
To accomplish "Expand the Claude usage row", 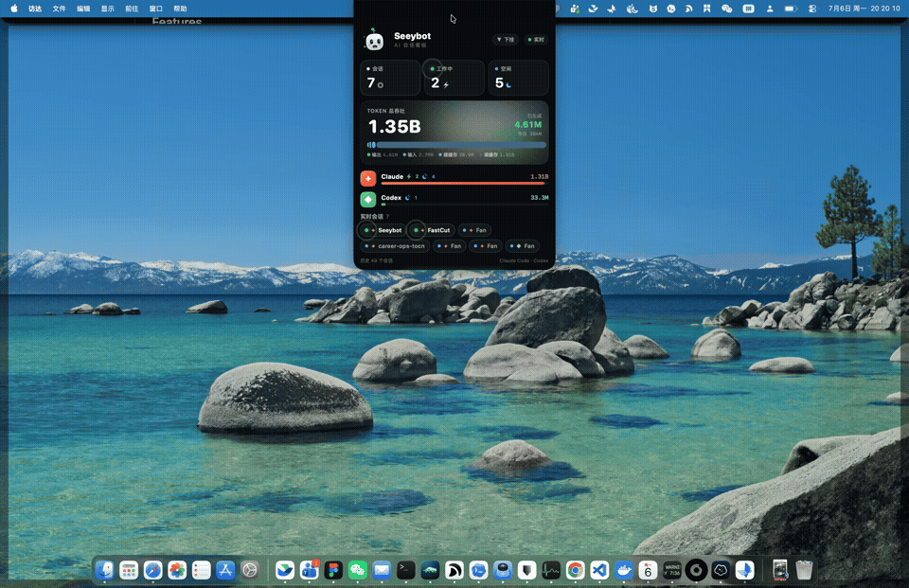I will [x=454, y=178].
